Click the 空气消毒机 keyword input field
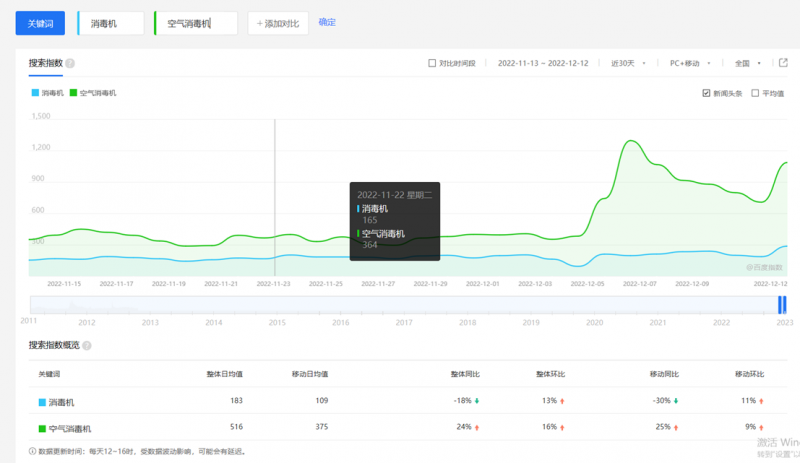Viewport: 800px width, 463px height. point(195,23)
